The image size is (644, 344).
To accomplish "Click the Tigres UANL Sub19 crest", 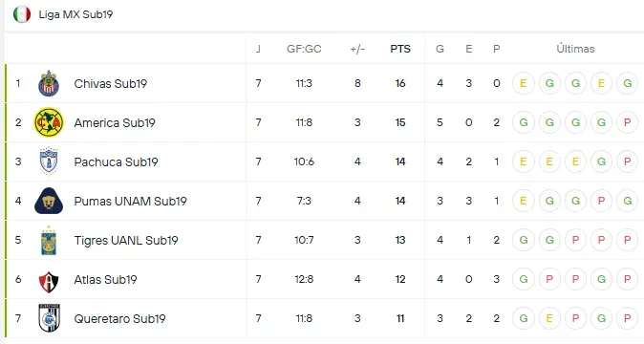I will point(49,240).
